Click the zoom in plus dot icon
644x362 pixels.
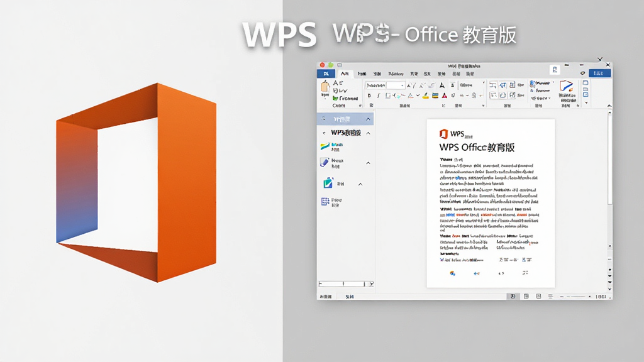pyautogui.click(x=590, y=297)
